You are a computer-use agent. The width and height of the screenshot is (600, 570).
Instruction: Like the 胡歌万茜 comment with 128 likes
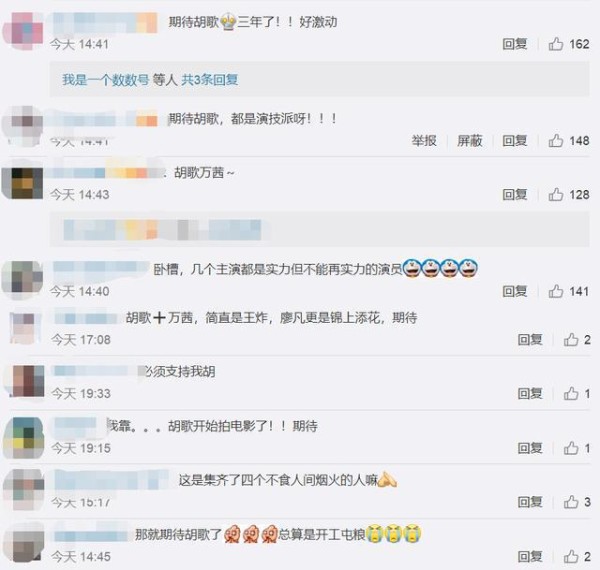point(556,194)
